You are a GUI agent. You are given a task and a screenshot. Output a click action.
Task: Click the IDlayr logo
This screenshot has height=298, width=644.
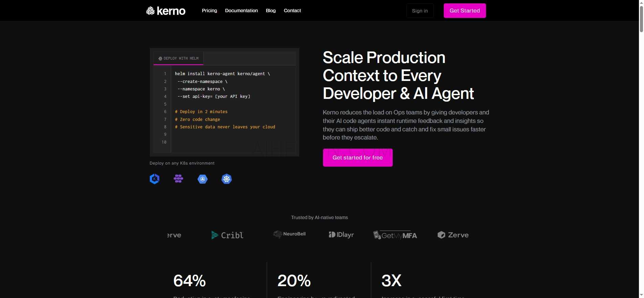pos(341,235)
